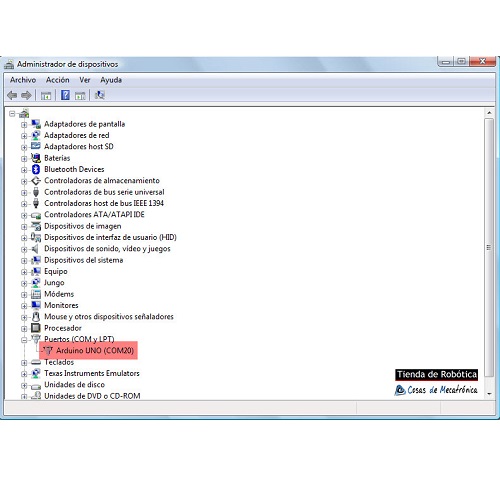
Task: Click the Back arrow toolbar icon
Action: (12, 96)
